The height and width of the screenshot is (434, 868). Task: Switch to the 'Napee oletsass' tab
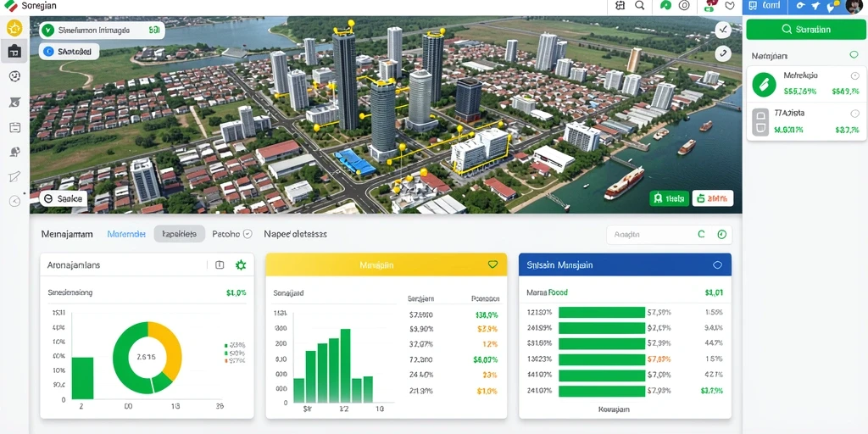(295, 234)
